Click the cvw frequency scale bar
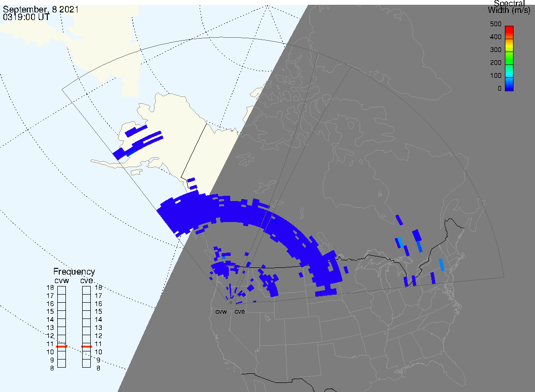The image size is (535, 392). (x=62, y=327)
